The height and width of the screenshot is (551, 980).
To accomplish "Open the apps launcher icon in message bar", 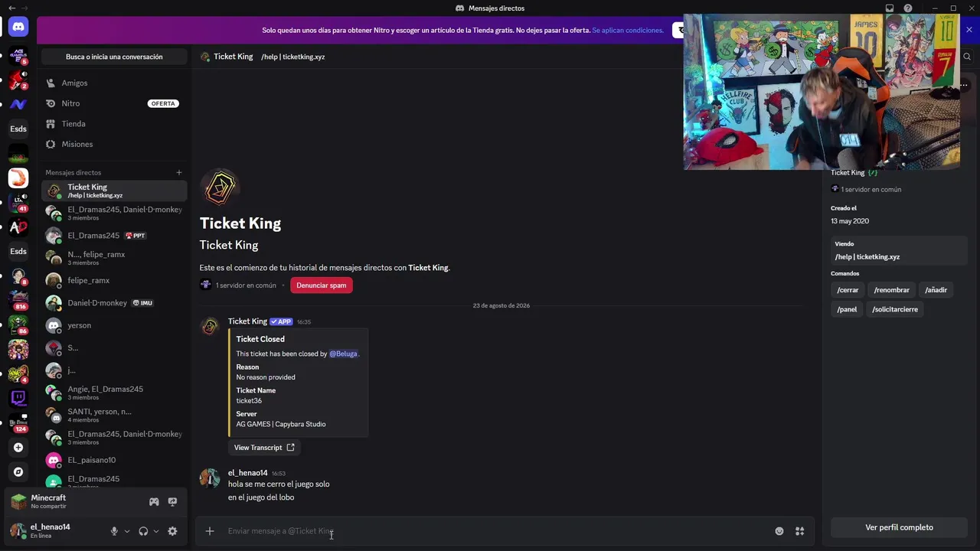I will coord(799,531).
